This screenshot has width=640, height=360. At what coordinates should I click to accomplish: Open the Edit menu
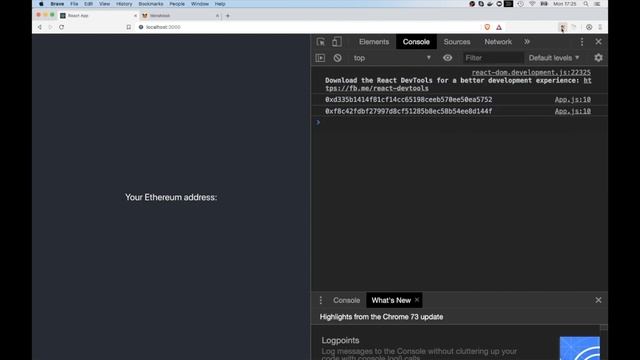[88, 4]
